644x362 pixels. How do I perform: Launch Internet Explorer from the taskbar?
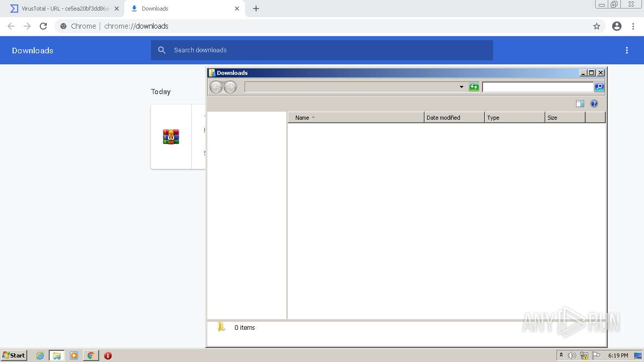tap(40, 355)
